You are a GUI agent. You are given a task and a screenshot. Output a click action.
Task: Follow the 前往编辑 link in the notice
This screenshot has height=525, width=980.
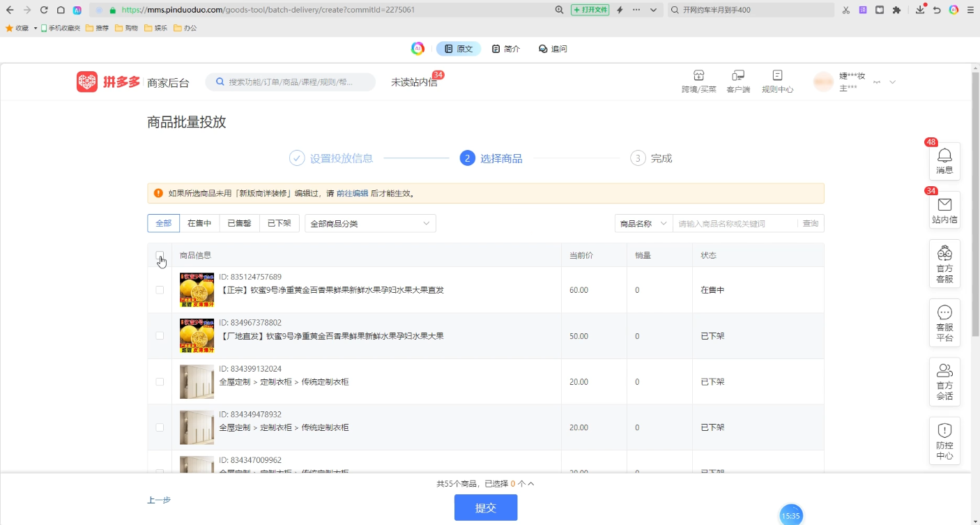click(x=352, y=194)
